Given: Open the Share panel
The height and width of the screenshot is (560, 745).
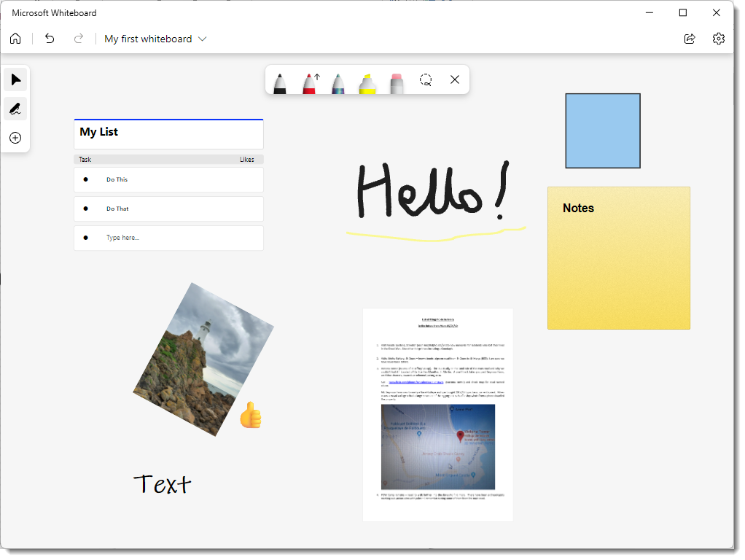Looking at the screenshot, I should pos(690,39).
